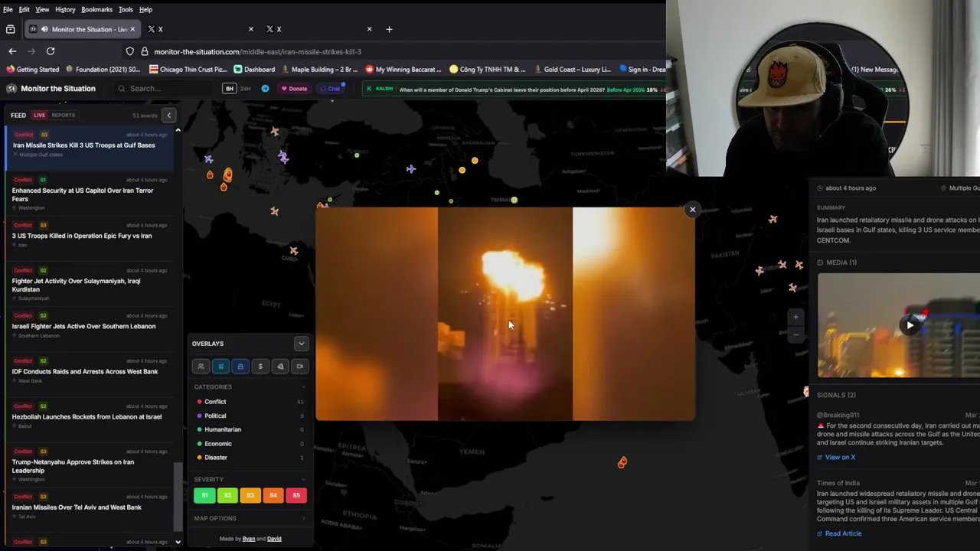Viewport: 980px width, 551px height.
Task: Open Help menu in Firefox
Action: click(x=145, y=9)
